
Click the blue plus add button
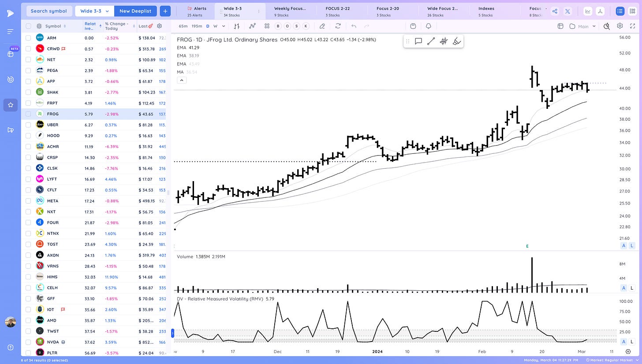pyautogui.click(x=165, y=11)
